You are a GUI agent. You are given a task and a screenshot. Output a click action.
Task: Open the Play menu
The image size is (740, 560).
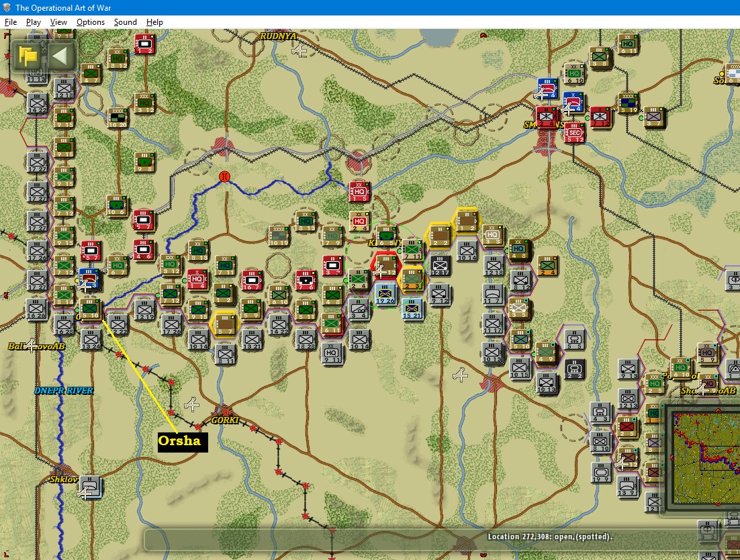coord(33,22)
